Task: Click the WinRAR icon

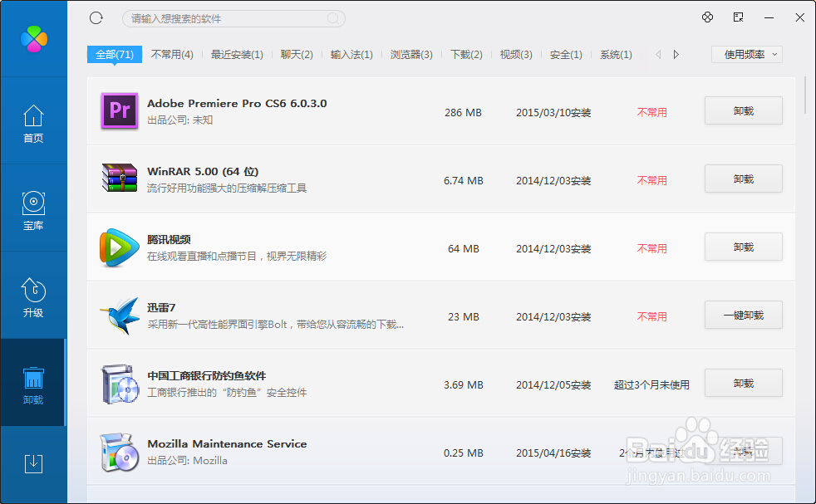Action: point(120,178)
